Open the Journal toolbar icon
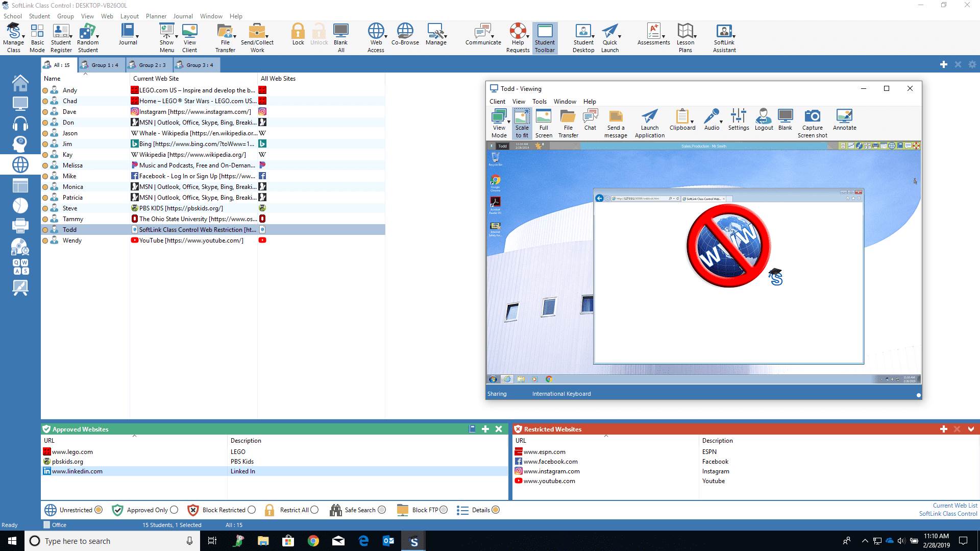980x551 pixels. point(128,35)
